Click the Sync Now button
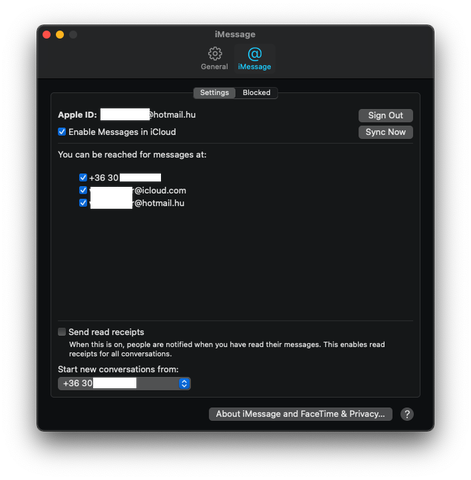 [x=386, y=132]
